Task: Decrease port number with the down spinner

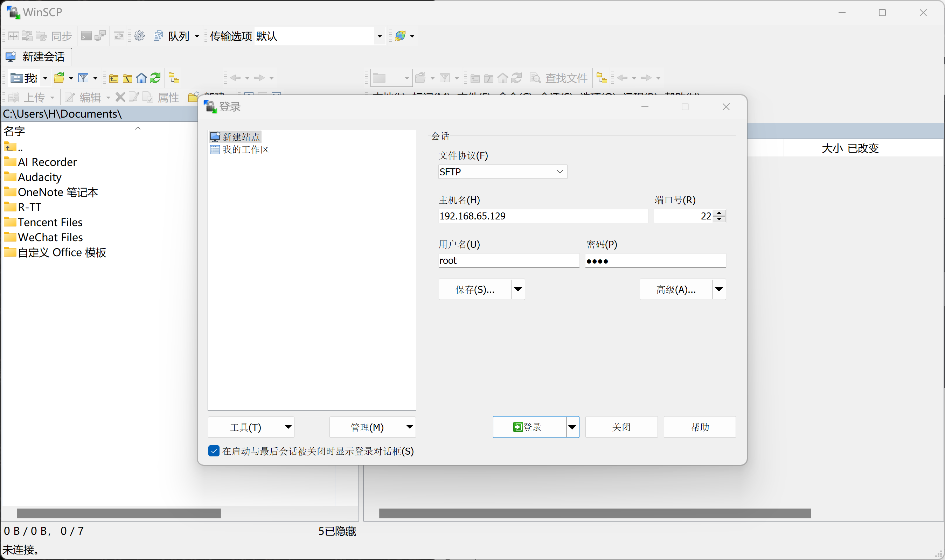Action: click(x=719, y=219)
